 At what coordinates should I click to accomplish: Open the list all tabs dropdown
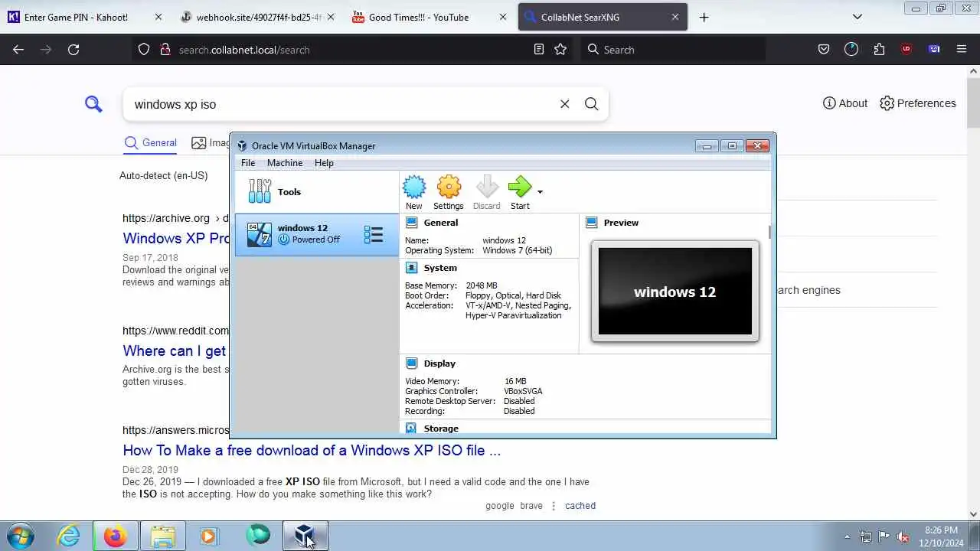857,17
